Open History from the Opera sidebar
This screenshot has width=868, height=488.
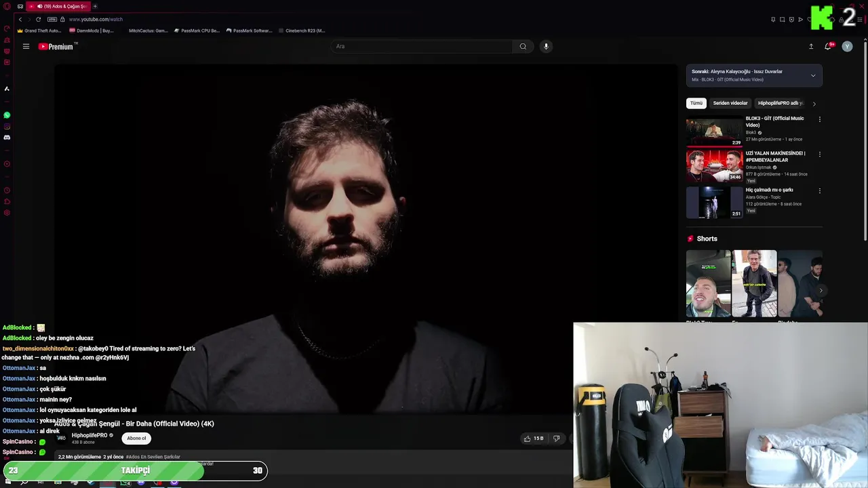coord(7,190)
